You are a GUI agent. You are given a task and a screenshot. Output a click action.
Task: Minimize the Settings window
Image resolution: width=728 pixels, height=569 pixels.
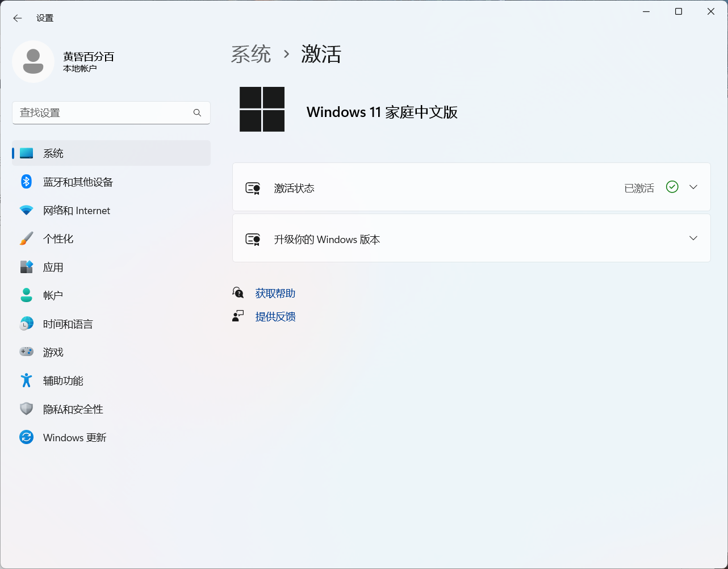click(646, 11)
